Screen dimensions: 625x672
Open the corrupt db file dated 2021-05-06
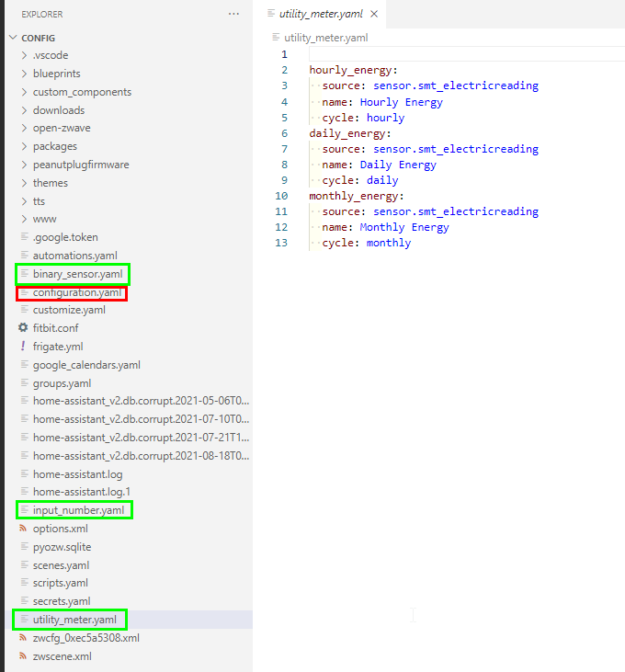141,401
